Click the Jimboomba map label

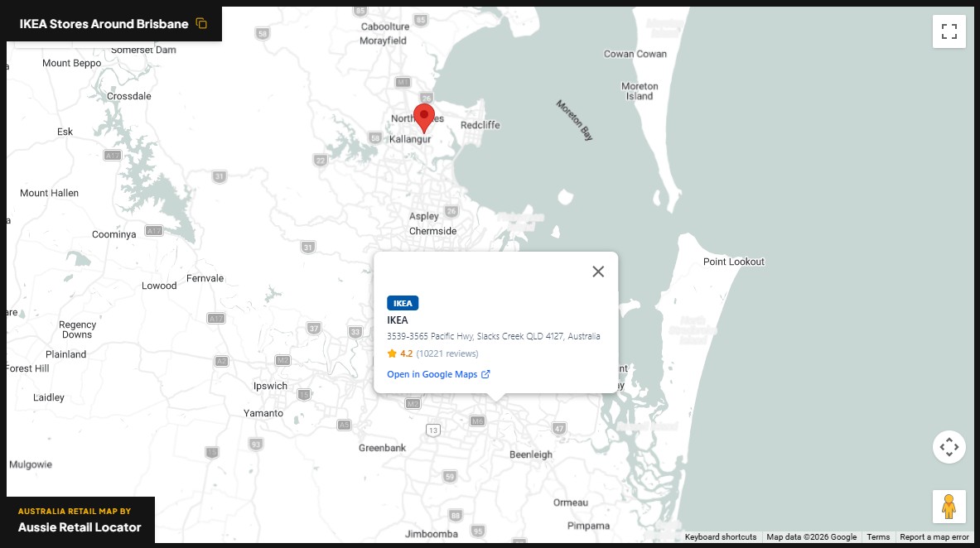pos(432,534)
